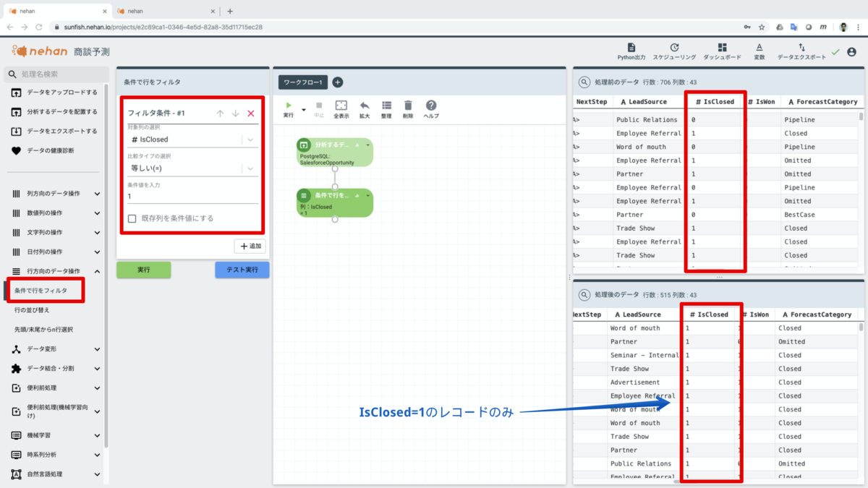Click the blue テスト実行 button
This screenshot has height=488, width=868.
tap(242, 270)
